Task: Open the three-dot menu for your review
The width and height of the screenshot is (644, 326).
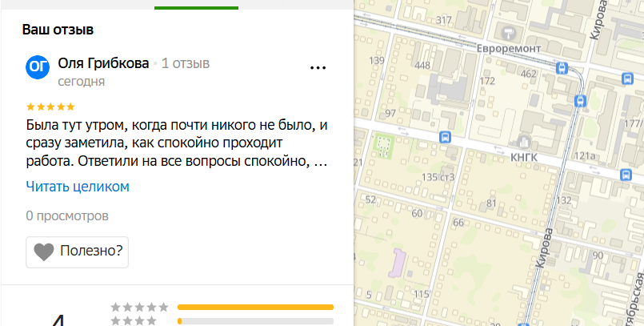Action: (x=318, y=68)
